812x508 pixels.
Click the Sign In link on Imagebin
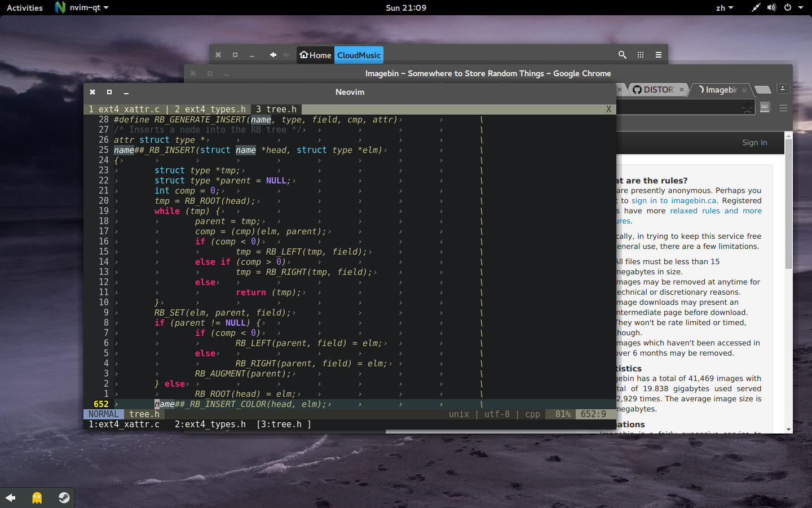(754, 143)
